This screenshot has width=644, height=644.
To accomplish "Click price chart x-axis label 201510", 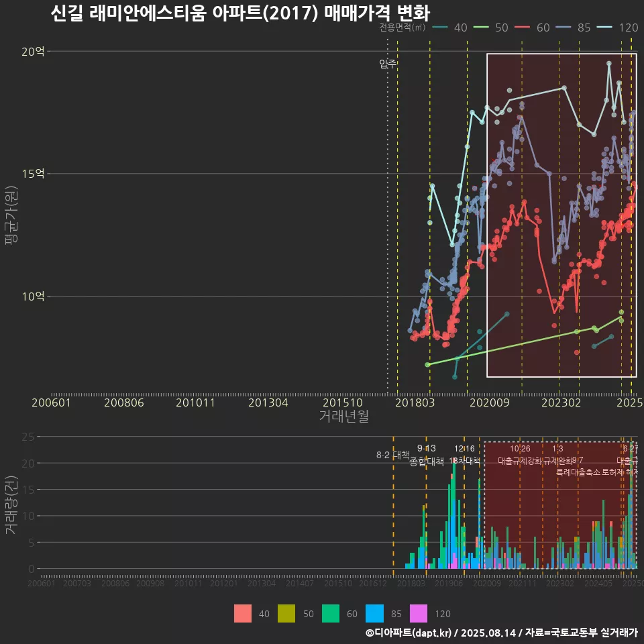I will [343, 402].
